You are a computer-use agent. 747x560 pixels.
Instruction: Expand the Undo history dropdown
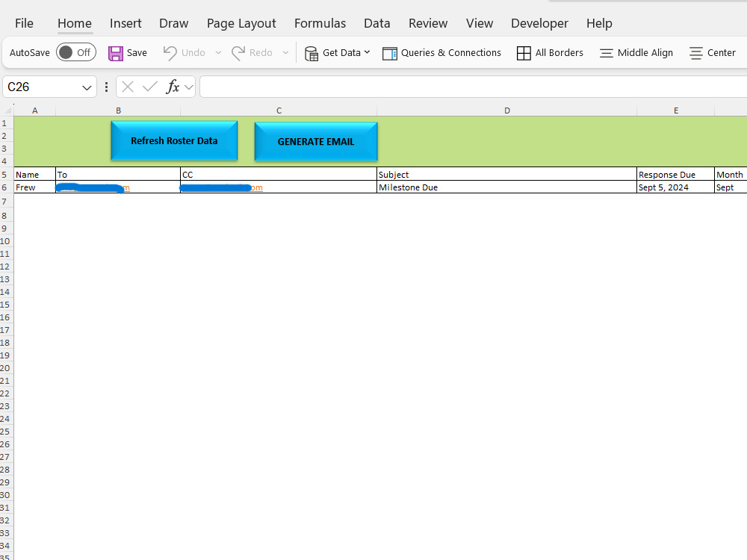(x=217, y=52)
